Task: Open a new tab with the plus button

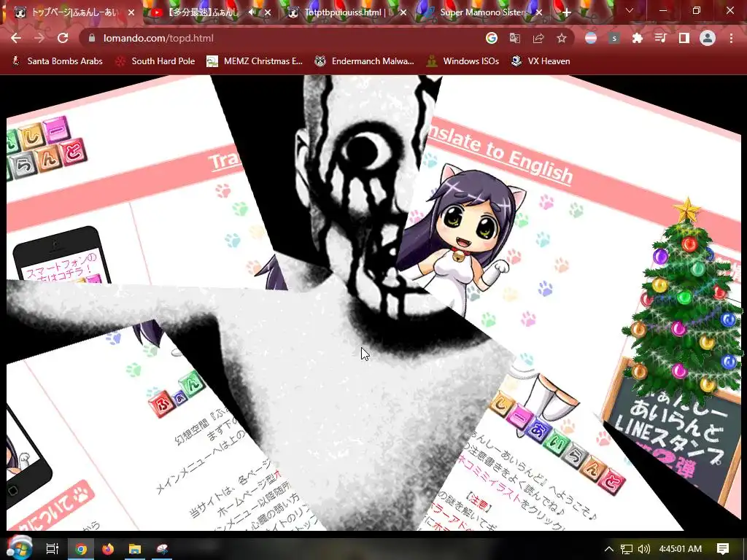Action: (x=566, y=12)
